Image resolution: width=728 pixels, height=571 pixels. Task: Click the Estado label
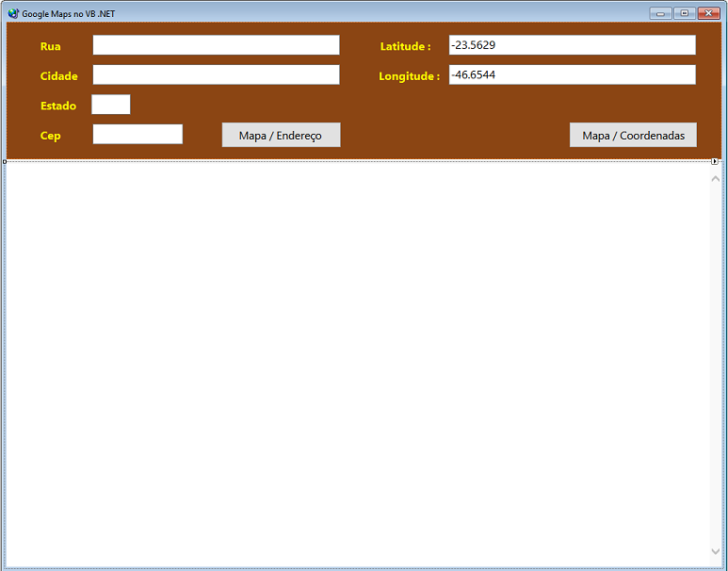click(x=58, y=106)
